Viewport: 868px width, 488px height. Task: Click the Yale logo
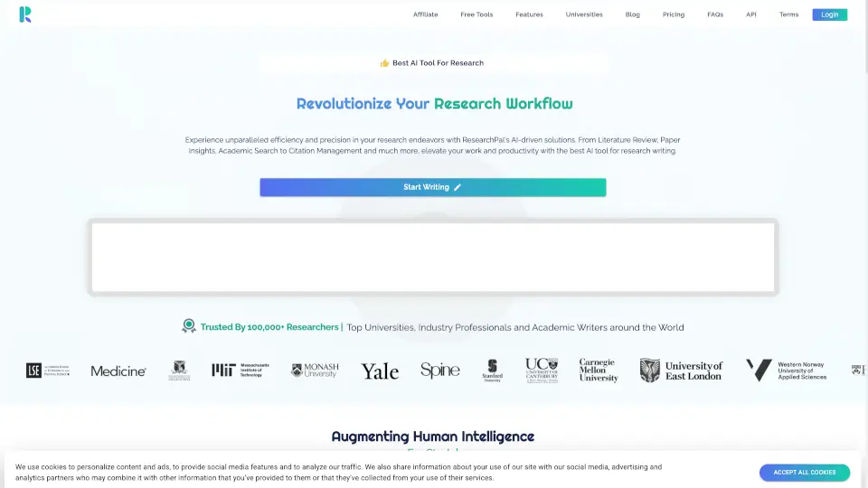click(380, 371)
